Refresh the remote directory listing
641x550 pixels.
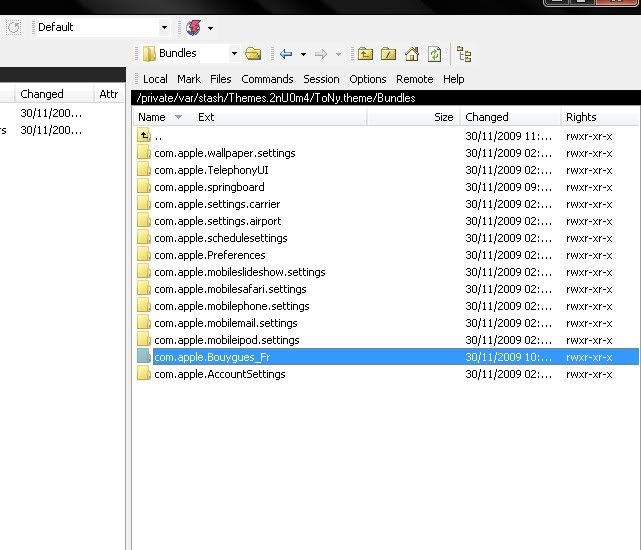(435, 54)
